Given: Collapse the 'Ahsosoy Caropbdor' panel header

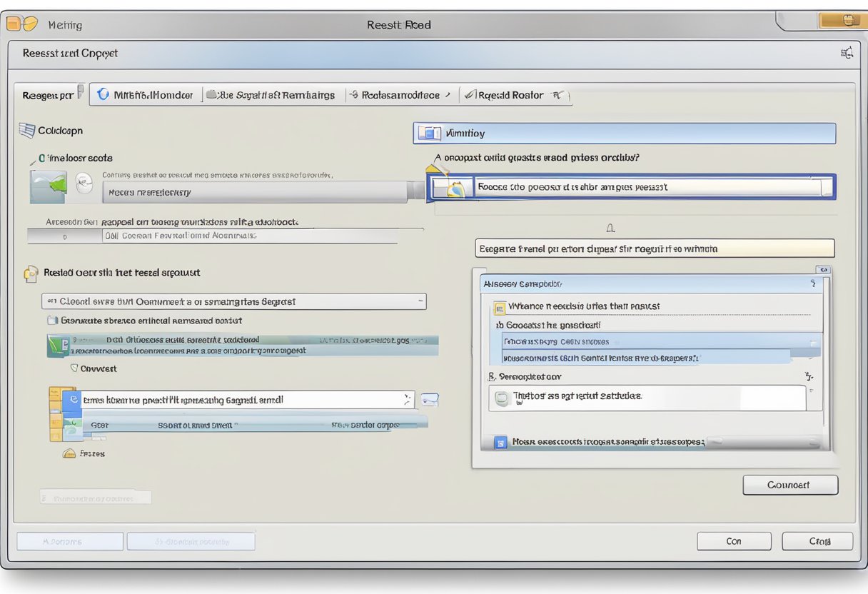Looking at the screenshot, I should point(812,283).
